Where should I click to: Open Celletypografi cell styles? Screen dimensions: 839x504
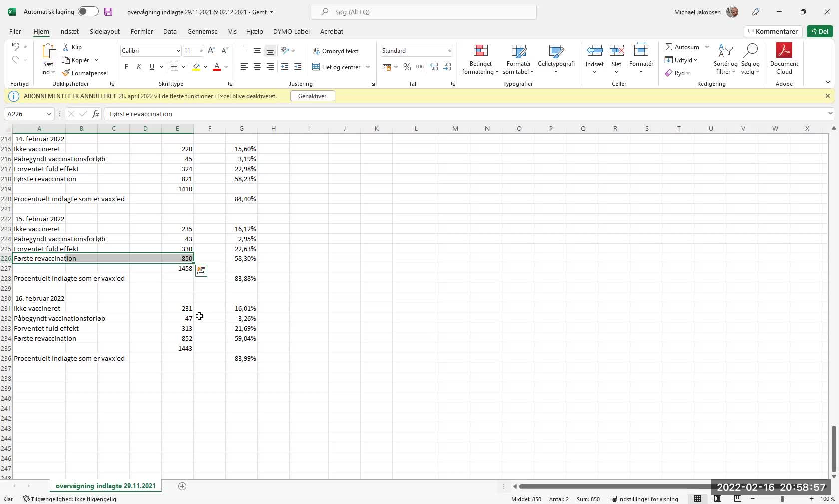pos(556,59)
